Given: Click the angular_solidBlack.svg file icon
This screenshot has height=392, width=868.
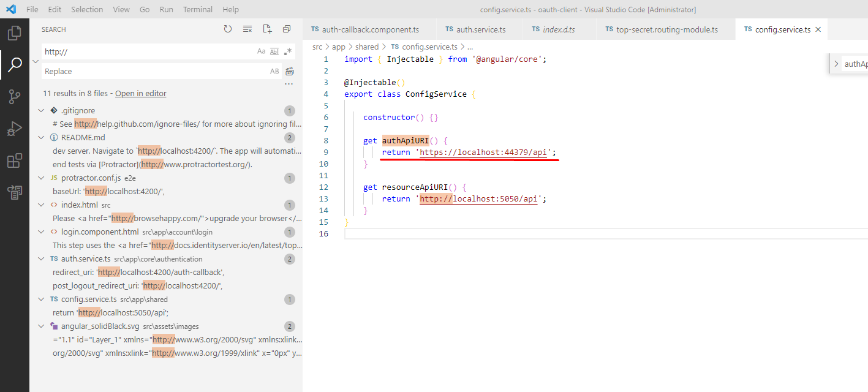Looking at the screenshot, I should coord(54,326).
